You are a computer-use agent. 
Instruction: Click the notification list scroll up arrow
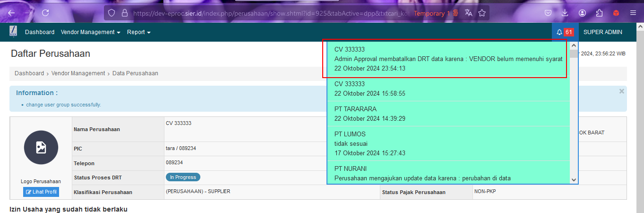tap(574, 45)
